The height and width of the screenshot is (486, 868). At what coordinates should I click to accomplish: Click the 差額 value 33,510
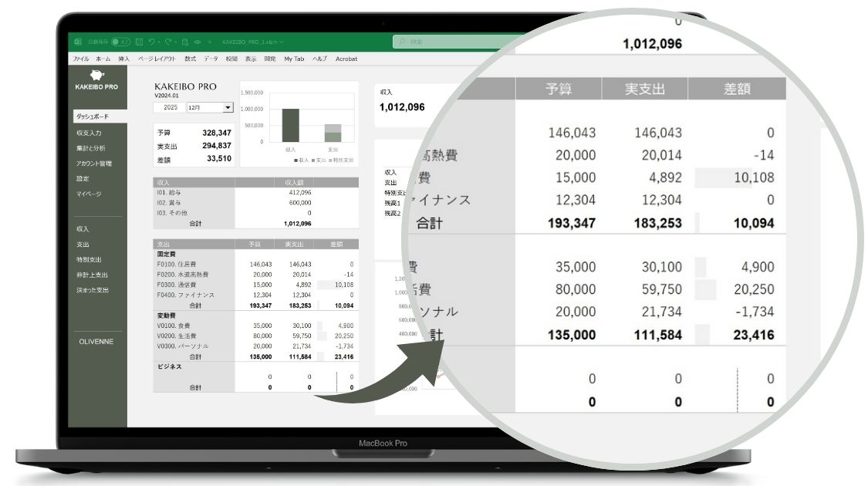[219, 158]
